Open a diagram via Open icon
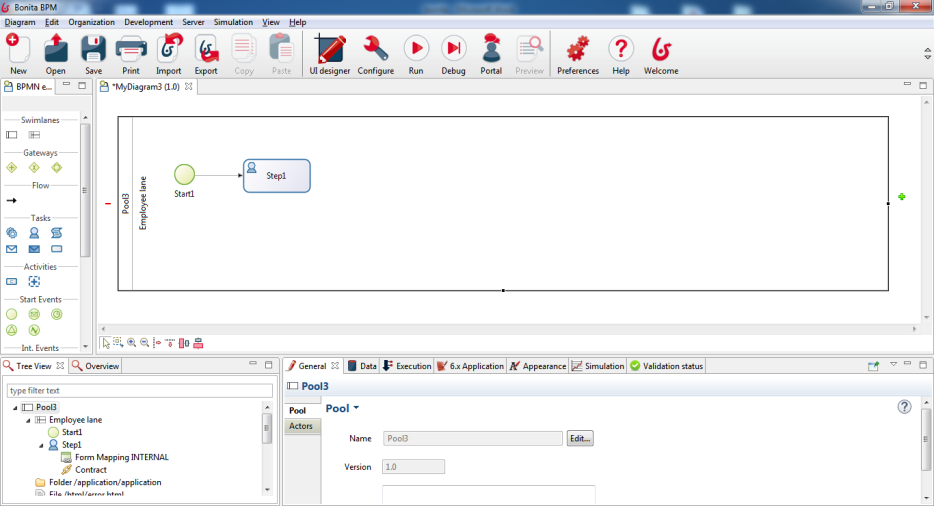934x506 pixels. click(x=55, y=54)
